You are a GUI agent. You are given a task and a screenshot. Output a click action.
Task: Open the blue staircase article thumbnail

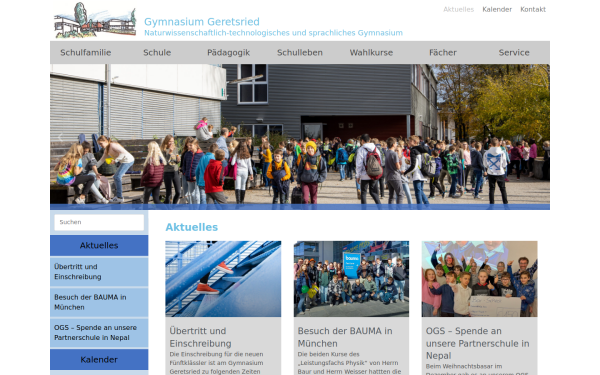[x=223, y=279]
